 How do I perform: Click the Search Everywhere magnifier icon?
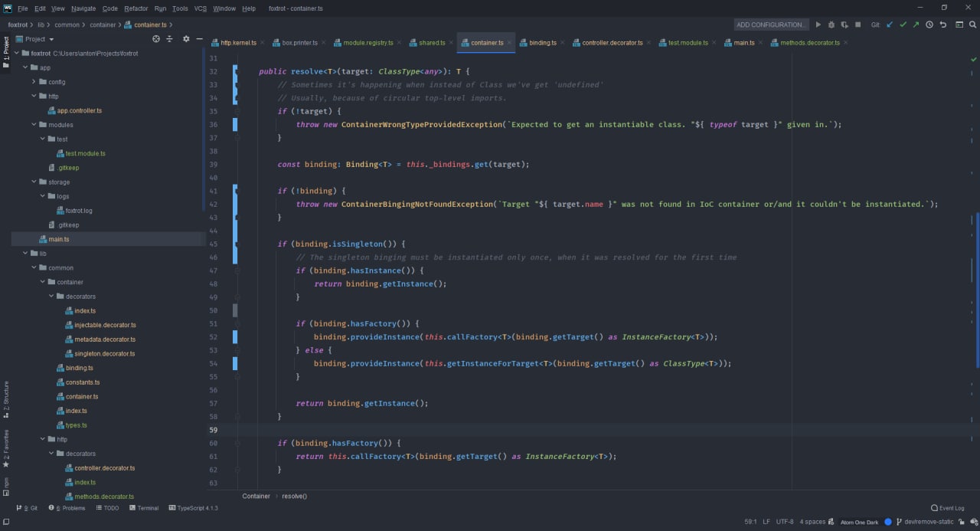click(972, 25)
